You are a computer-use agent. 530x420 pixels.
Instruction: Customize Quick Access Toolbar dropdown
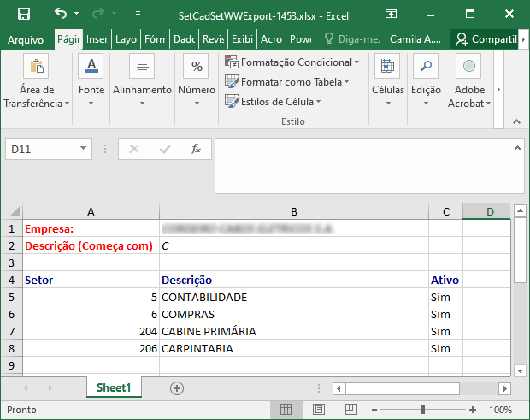tap(138, 14)
